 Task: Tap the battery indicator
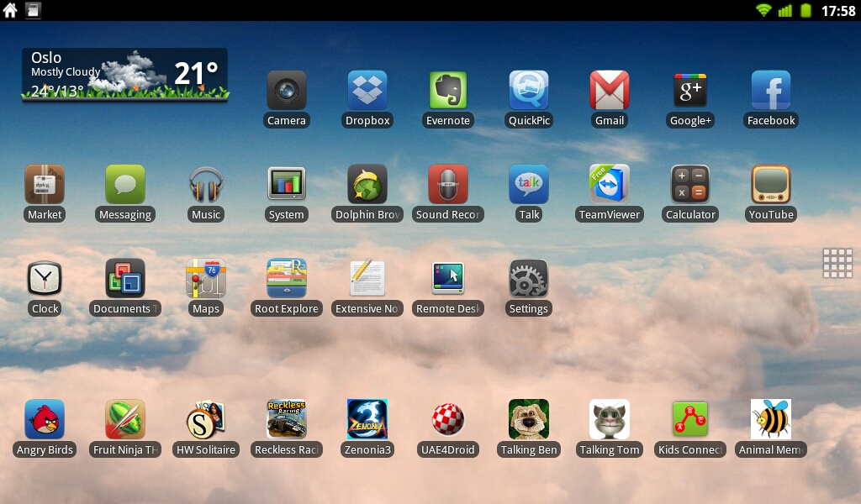click(806, 10)
